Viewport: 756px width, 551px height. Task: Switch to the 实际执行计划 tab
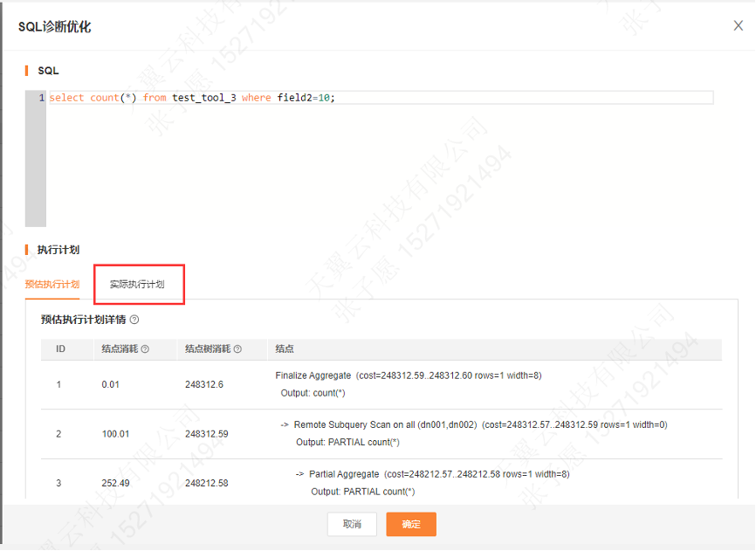click(x=137, y=285)
